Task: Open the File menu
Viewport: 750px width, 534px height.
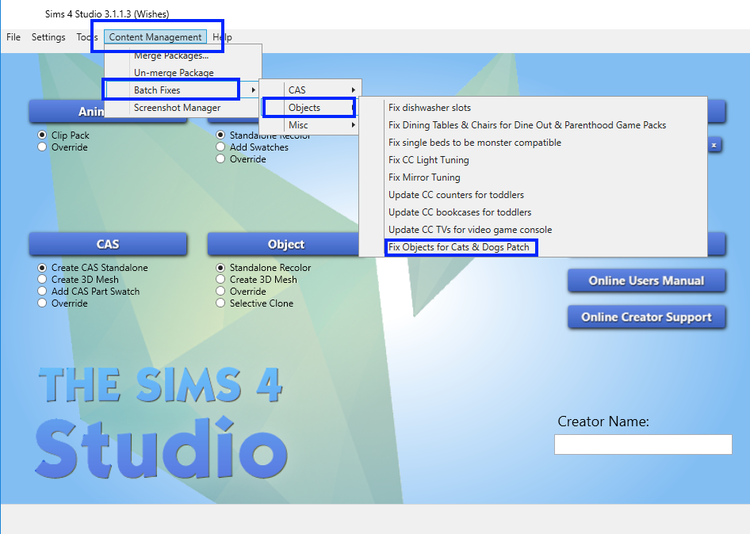Action: [13, 37]
